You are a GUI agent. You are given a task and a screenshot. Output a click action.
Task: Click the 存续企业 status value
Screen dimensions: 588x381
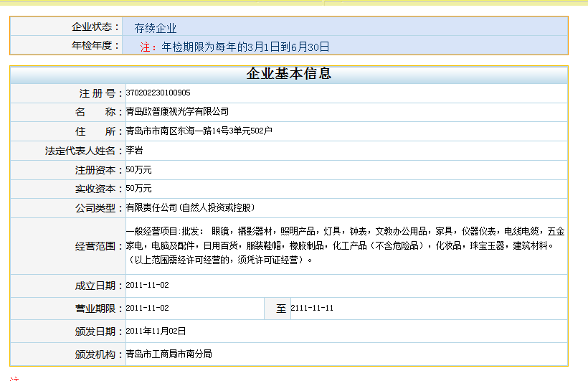point(156,28)
